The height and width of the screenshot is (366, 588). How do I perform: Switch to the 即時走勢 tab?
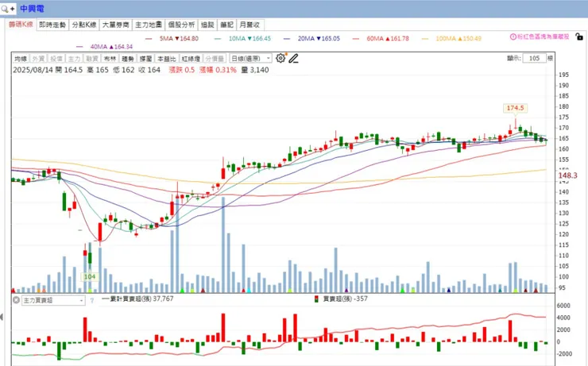(52, 25)
